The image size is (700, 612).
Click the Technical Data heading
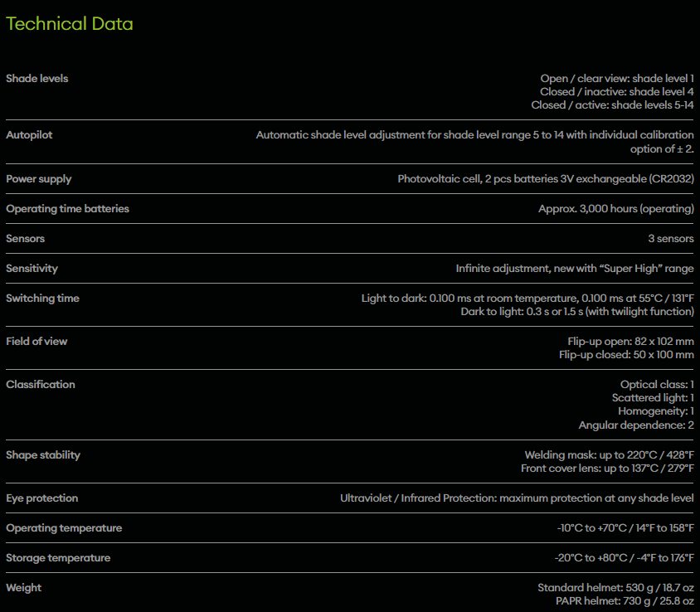pyautogui.click(x=69, y=24)
